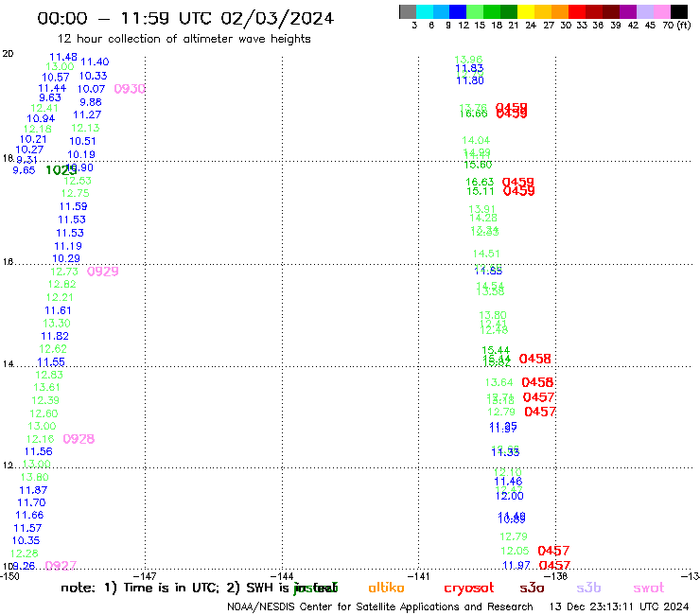Click the green wave height value '13.64'
700x615 pixels.
click(x=499, y=382)
